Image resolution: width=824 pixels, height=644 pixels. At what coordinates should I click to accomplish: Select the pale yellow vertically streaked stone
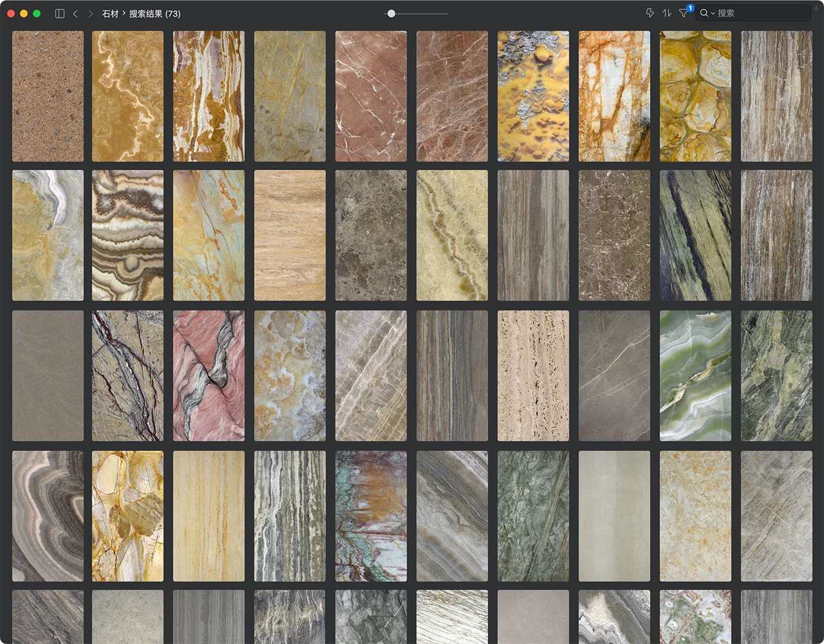pos(209,516)
